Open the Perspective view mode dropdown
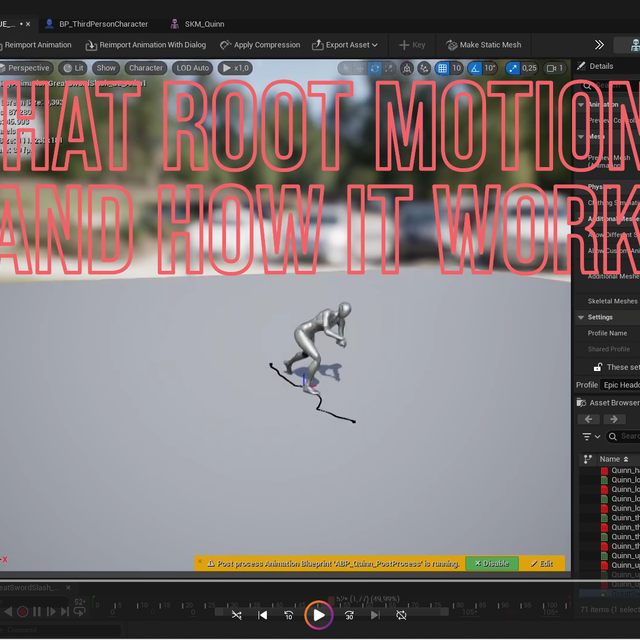Screen dimensions: 640x640 (x=27, y=68)
